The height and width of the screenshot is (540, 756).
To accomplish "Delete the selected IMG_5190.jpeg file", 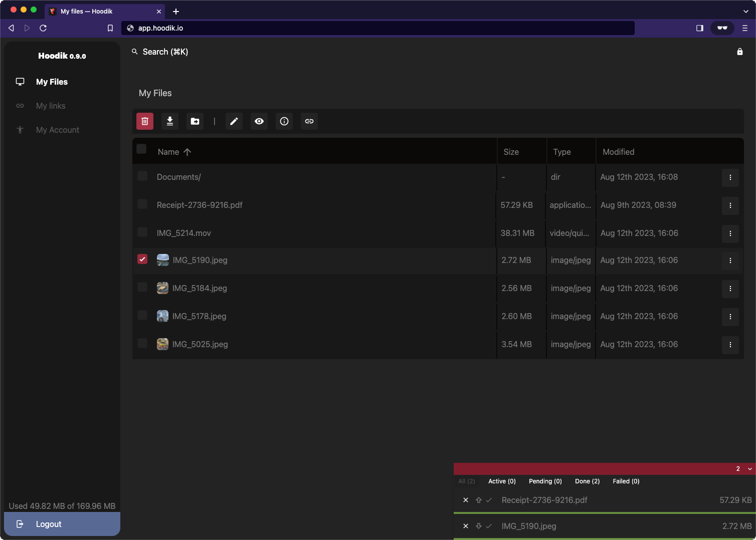I will (x=145, y=121).
